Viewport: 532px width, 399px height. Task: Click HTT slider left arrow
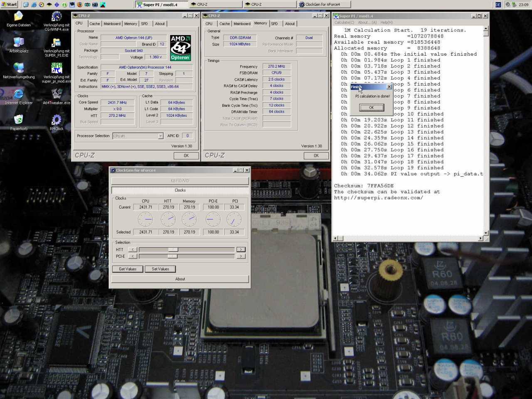click(133, 249)
